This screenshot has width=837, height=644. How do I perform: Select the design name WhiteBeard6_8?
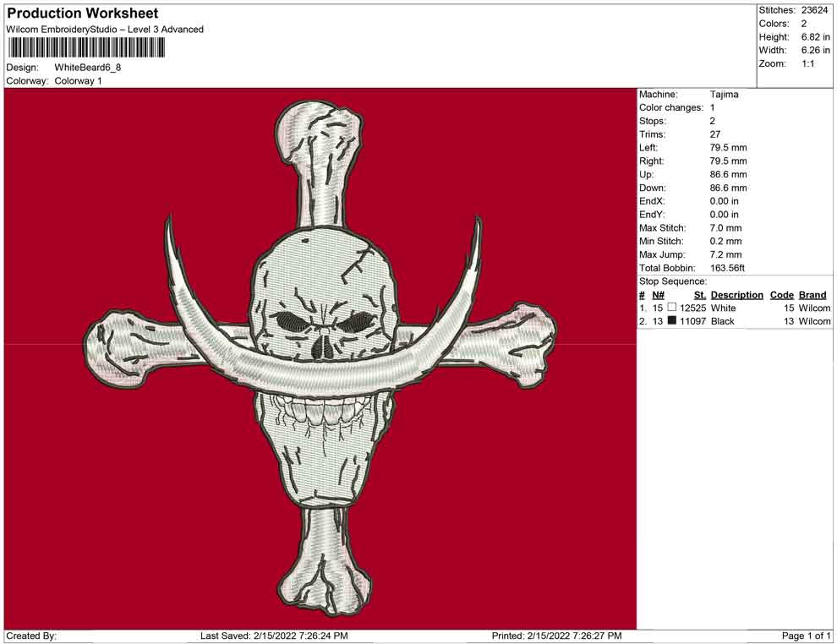coord(88,68)
